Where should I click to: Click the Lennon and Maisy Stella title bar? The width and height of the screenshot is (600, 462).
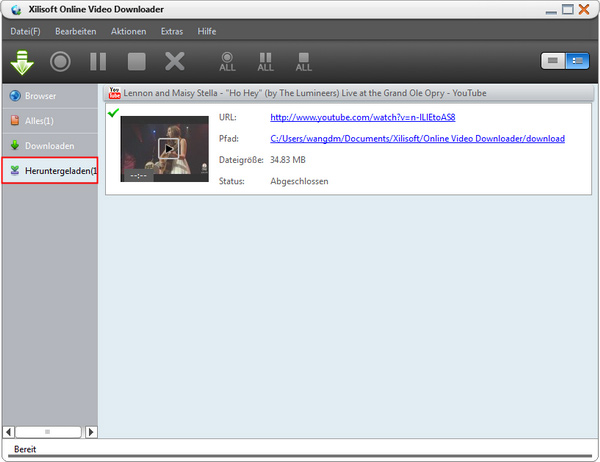(349, 93)
